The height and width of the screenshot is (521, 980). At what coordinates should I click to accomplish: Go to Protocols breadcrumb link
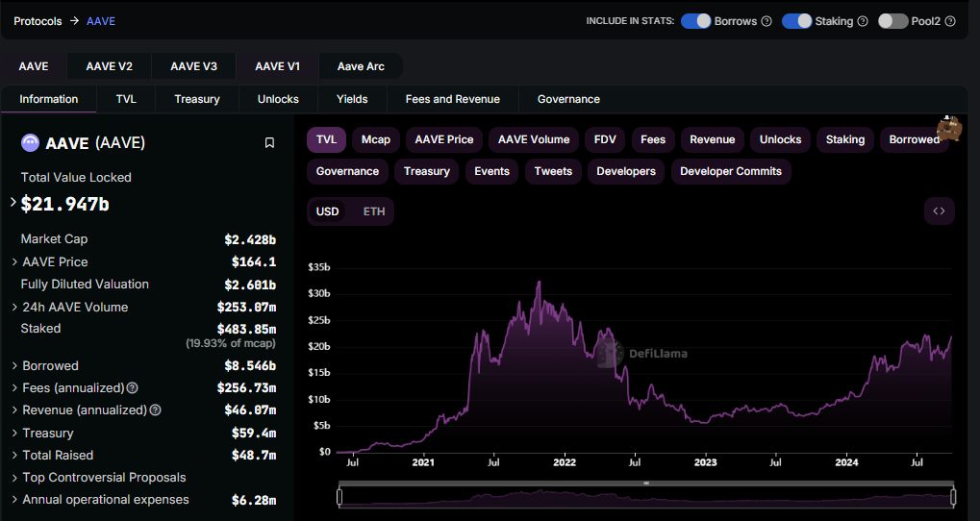click(38, 21)
